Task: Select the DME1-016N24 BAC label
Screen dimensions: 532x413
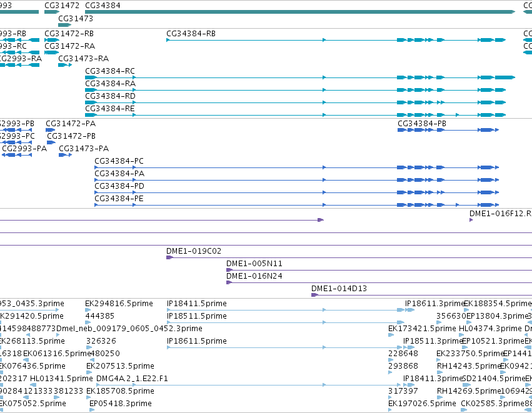Action: 254,276
